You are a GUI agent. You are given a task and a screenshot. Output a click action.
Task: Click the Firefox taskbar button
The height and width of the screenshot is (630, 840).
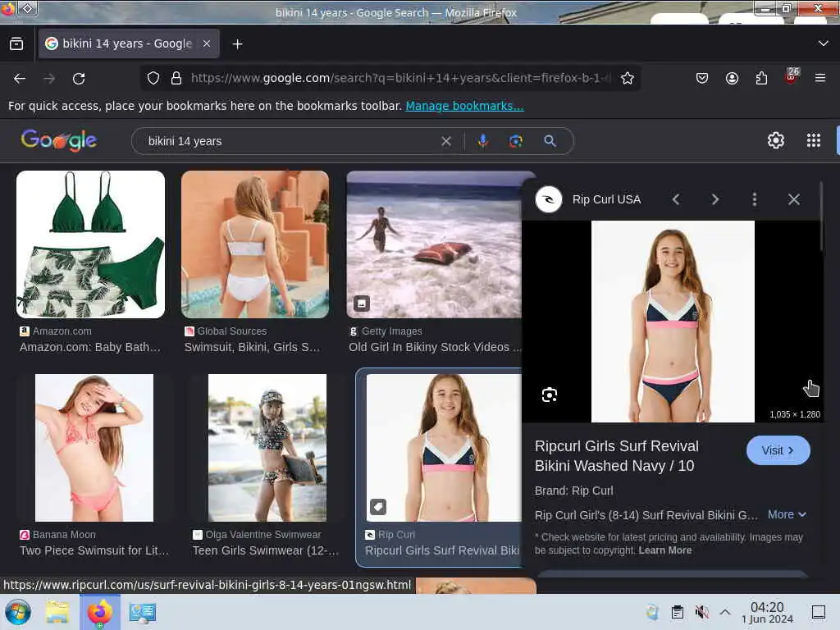[x=100, y=612]
